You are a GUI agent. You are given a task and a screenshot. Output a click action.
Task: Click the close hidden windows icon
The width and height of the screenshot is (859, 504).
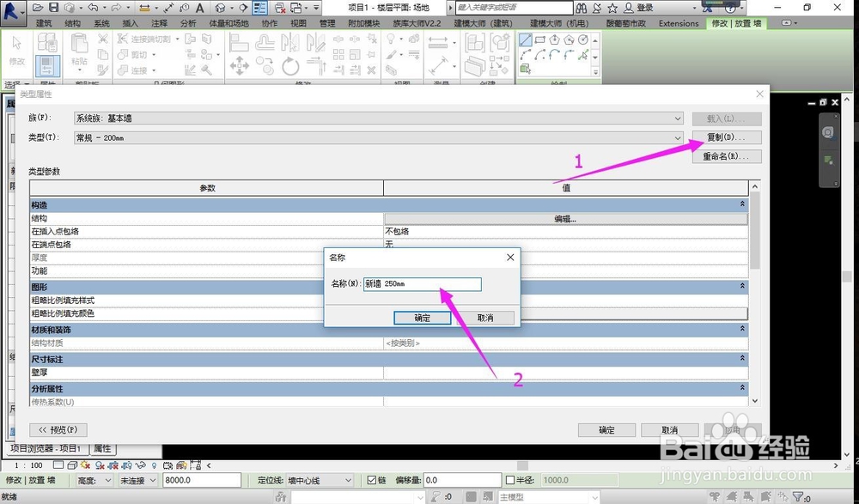pyautogui.click(x=280, y=8)
